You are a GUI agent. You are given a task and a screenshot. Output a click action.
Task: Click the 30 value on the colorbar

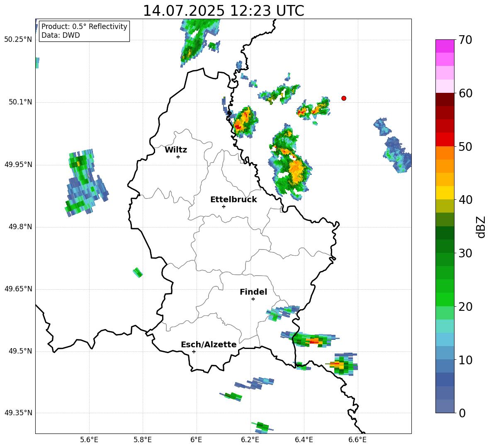pyautogui.click(x=465, y=253)
